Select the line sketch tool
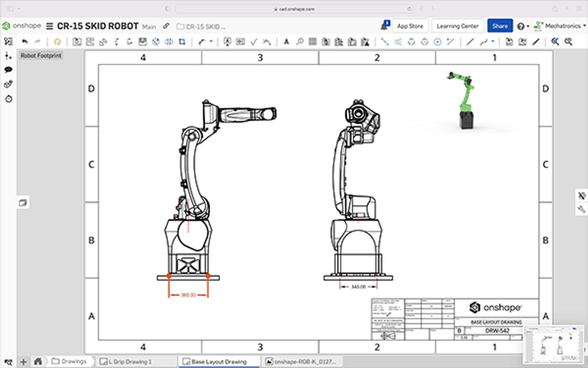Image resolution: width=588 pixels, height=368 pixels. pyautogui.click(x=470, y=42)
